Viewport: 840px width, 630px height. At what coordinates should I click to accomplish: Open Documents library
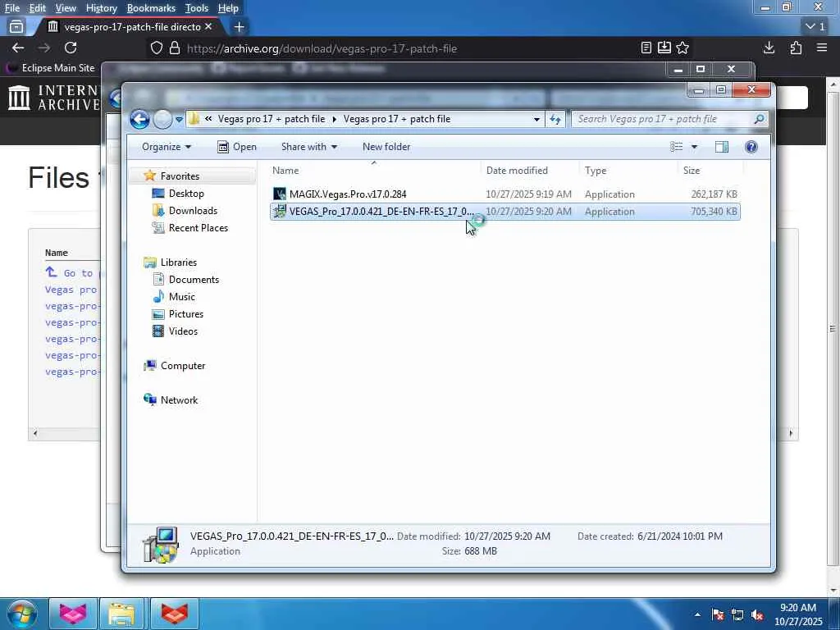pos(194,280)
